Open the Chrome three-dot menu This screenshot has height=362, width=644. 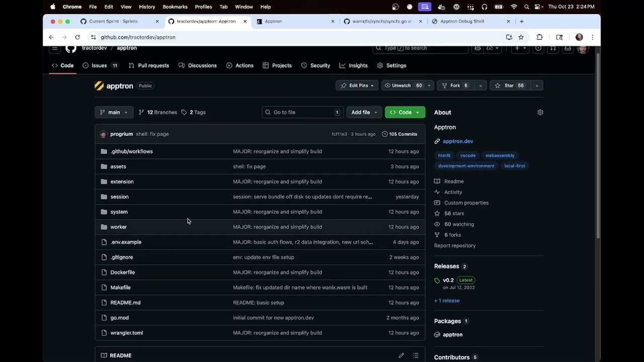(592, 37)
